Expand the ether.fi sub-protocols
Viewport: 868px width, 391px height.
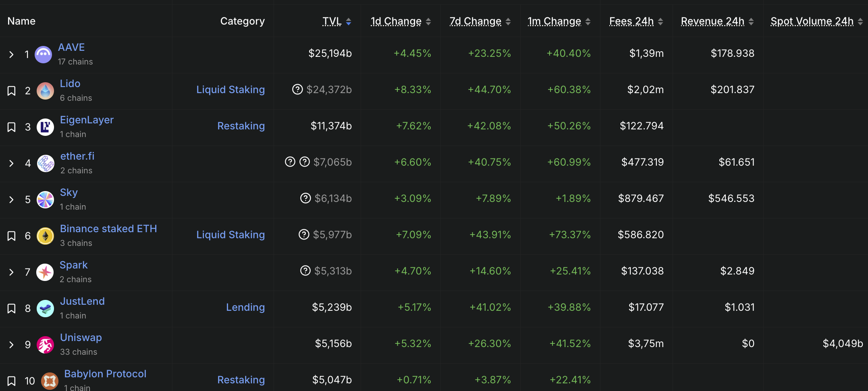pyautogui.click(x=12, y=163)
